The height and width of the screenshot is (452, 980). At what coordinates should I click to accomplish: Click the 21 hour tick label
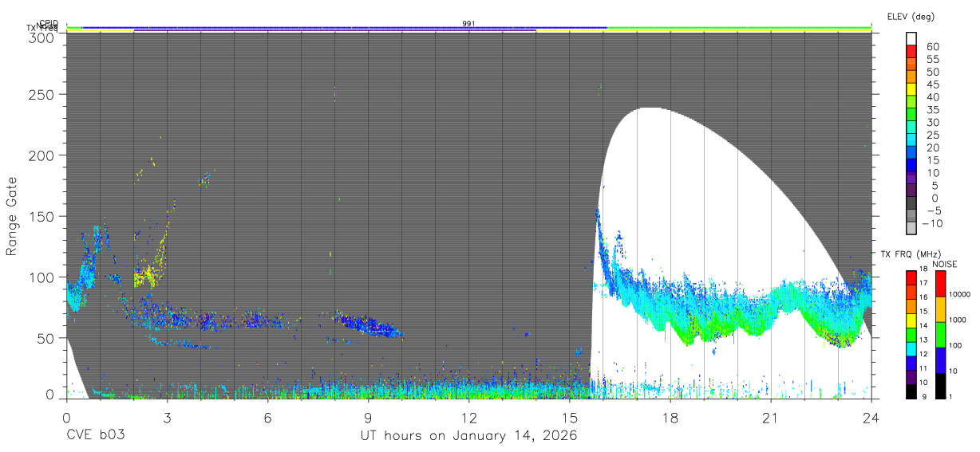tap(771, 418)
